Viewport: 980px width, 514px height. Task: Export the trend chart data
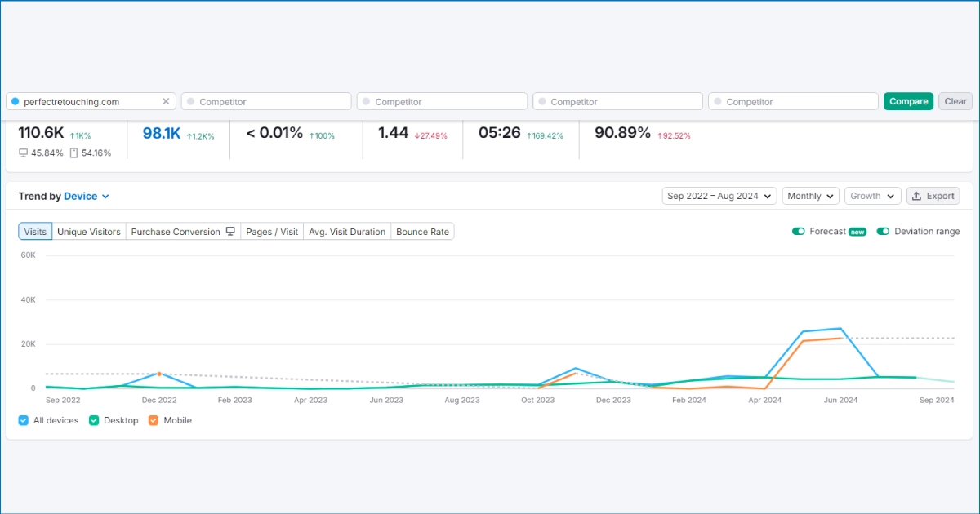point(933,196)
